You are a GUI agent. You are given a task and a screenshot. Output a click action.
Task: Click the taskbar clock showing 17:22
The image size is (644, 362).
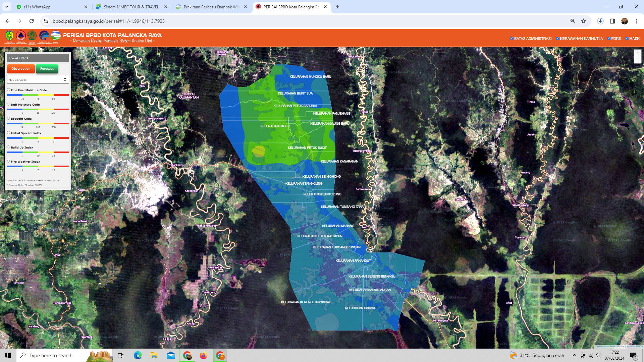[614, 355]
